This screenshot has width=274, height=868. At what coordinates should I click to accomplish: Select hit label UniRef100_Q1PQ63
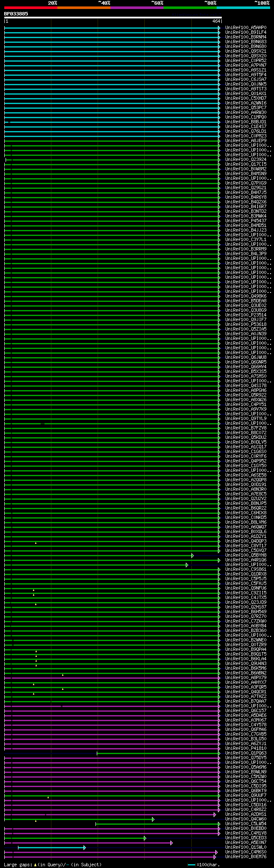(x=246, y=753)
